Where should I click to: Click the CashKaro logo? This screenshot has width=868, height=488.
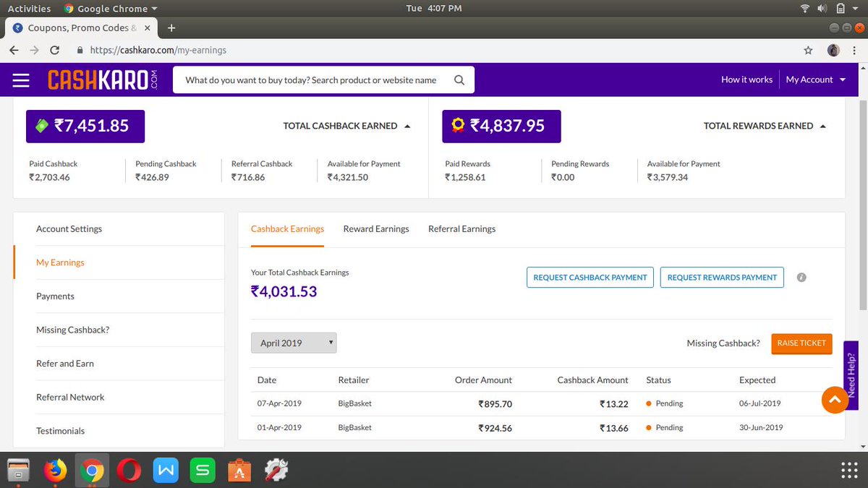coord(103,80)
